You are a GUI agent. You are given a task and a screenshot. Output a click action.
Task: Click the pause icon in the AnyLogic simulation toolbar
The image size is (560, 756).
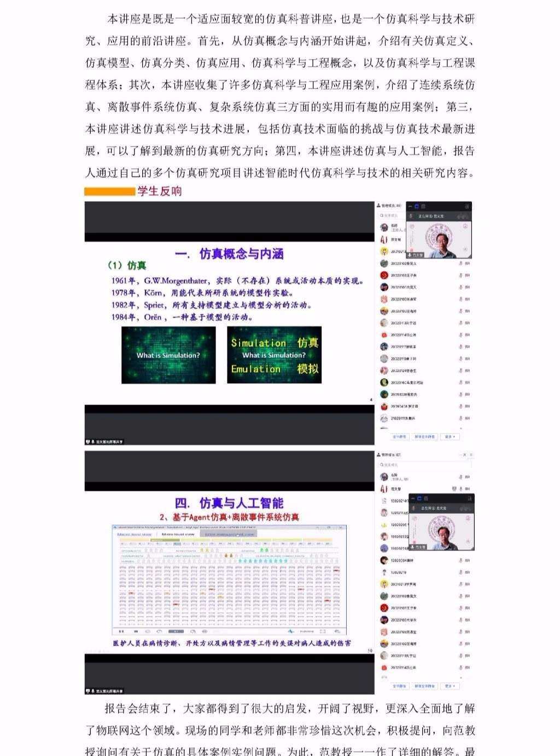pos(121,631)
